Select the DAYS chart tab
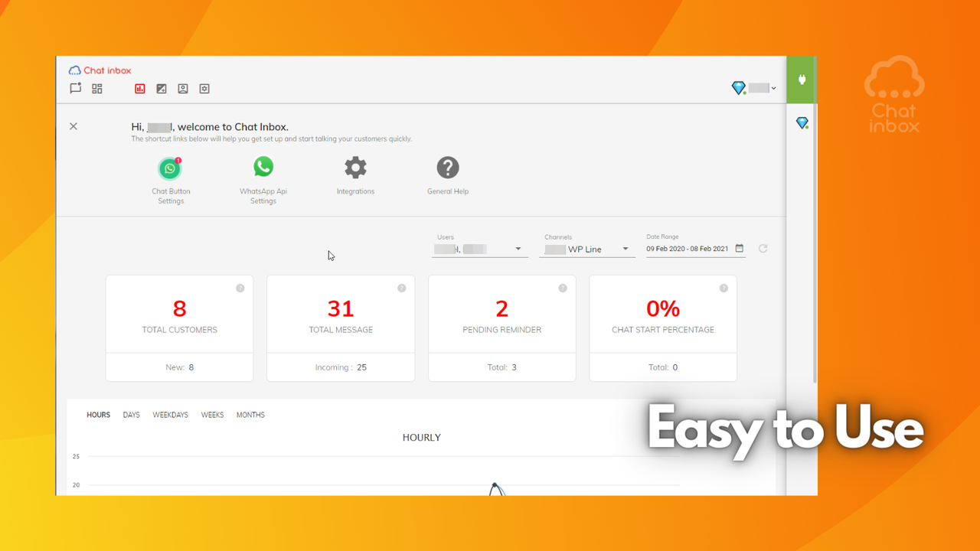Viewport: 980px width, 551px height. pos(132,415)
